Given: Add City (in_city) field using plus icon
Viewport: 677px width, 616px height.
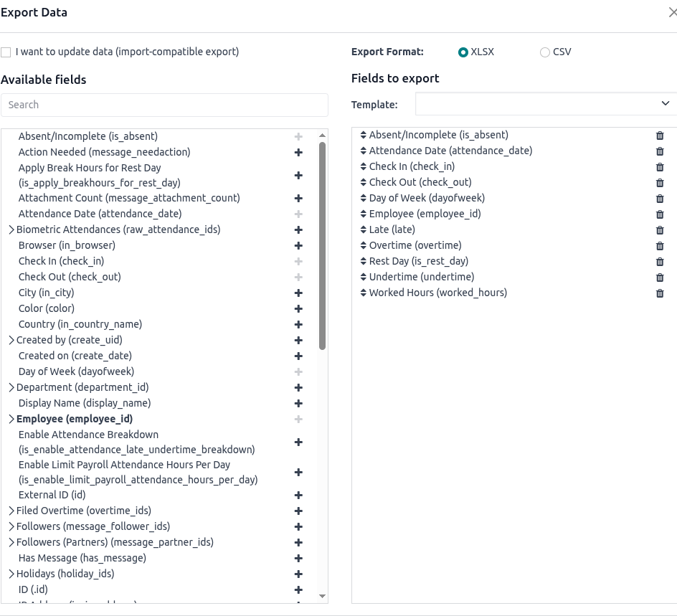Looking at the screenshot, I should tap(298, 293).
